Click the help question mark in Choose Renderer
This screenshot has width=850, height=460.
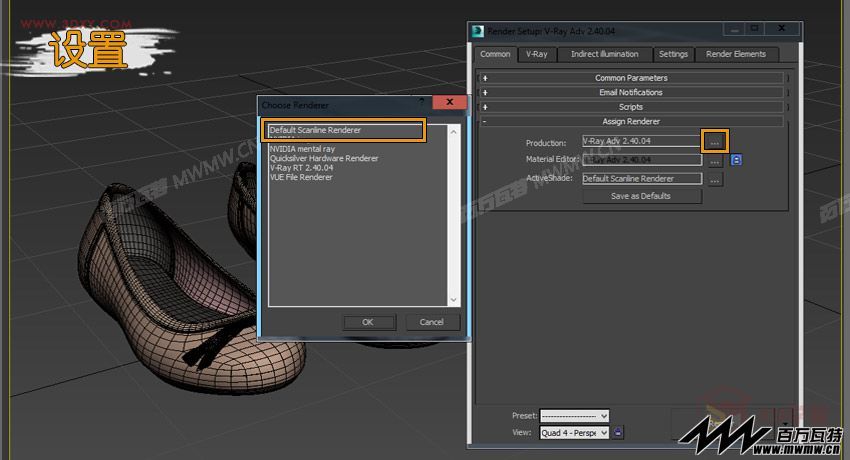click(421, 102)
